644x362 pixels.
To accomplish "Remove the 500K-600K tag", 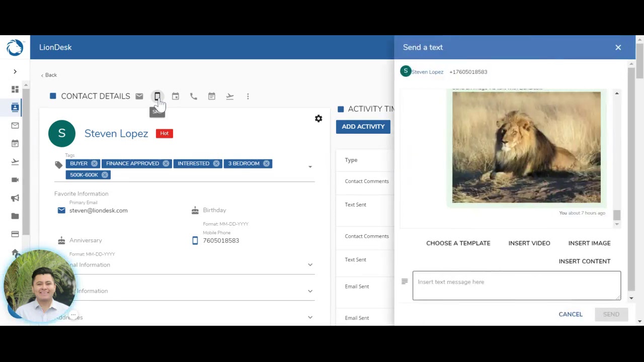I will coord(105,175).
